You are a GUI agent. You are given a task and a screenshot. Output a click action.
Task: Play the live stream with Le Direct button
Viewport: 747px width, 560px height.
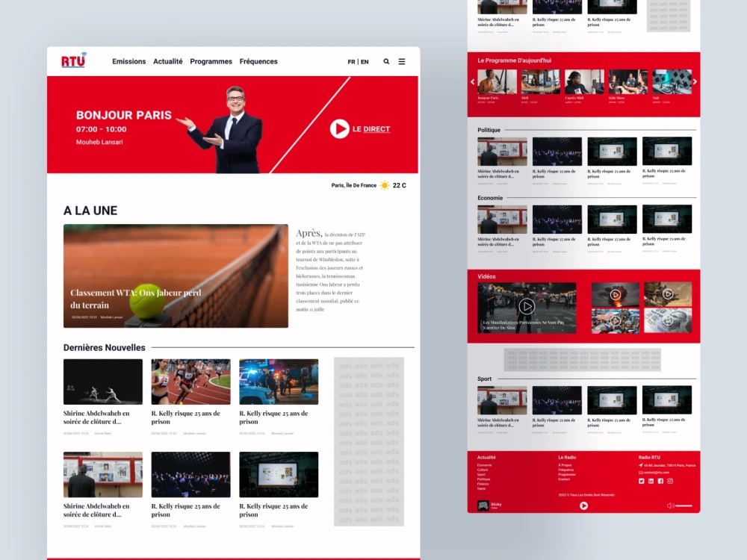click(x=360, y=129)
